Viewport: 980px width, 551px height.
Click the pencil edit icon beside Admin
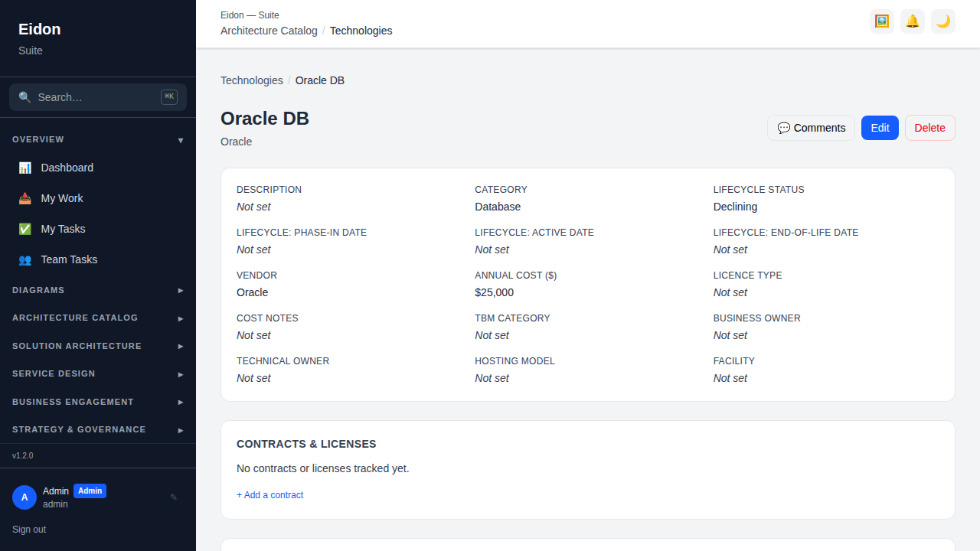(x=174, y=497)
